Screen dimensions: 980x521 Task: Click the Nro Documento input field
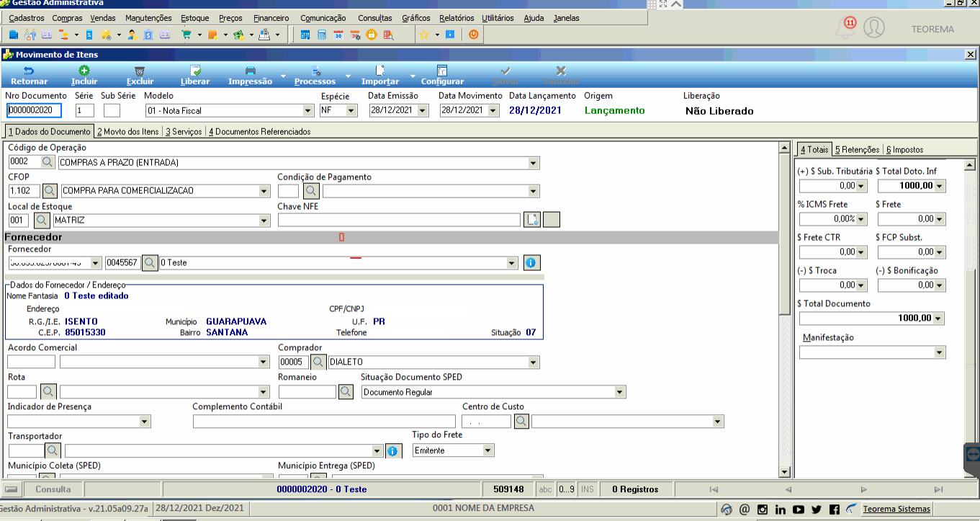tap(34, 110)
